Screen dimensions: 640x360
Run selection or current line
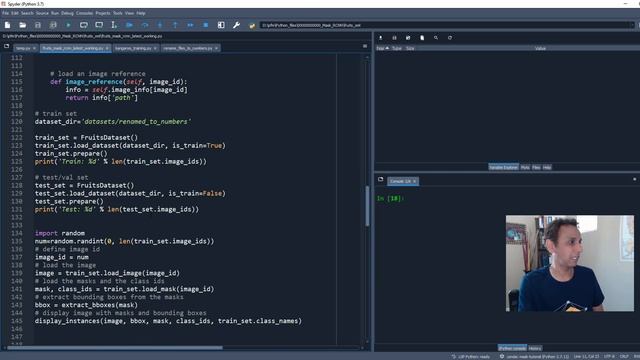click(x=114, y=25)
